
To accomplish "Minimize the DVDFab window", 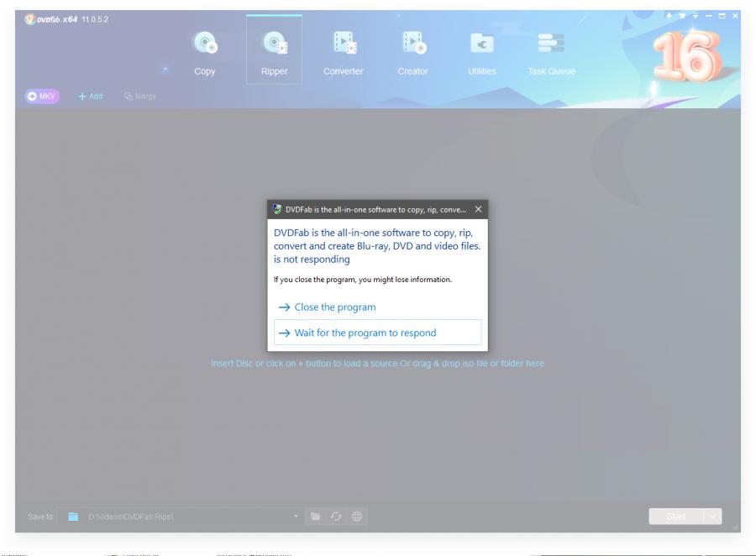I will [709, 16].
